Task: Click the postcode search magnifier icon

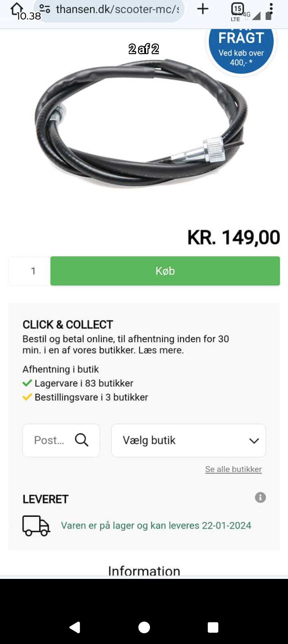Action: click(x=82, y=440)
